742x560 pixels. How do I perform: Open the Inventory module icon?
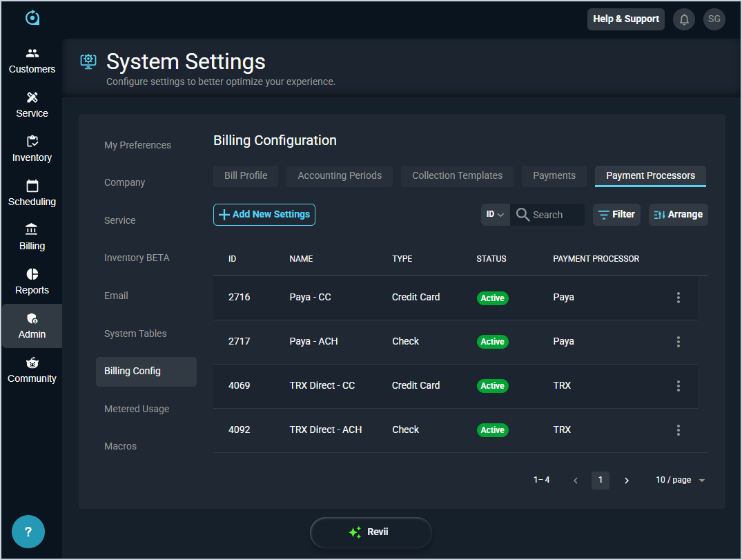(x=32, y=142)
